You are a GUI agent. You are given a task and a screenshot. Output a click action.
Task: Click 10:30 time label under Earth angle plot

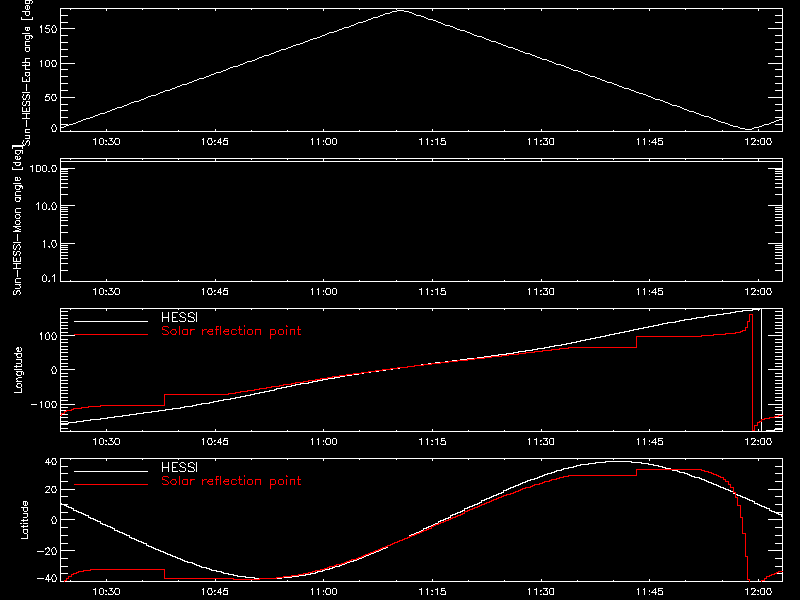click(106, 142)
